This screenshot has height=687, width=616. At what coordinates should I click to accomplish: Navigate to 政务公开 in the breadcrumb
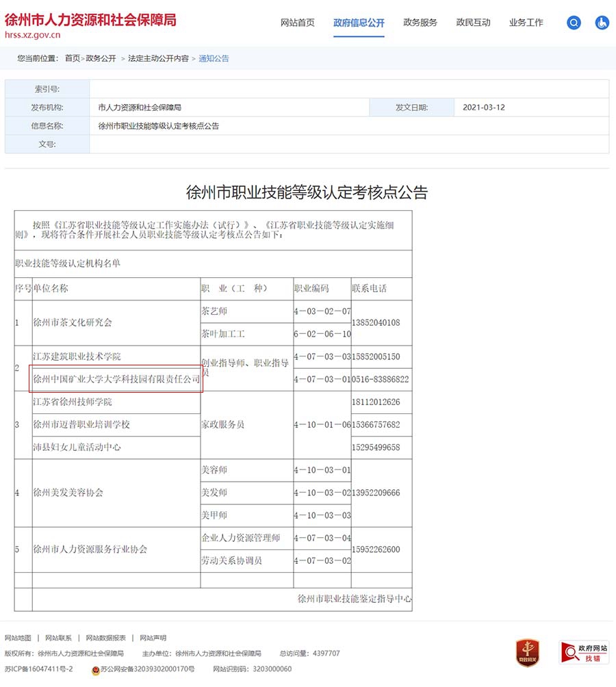pos(101,59)
